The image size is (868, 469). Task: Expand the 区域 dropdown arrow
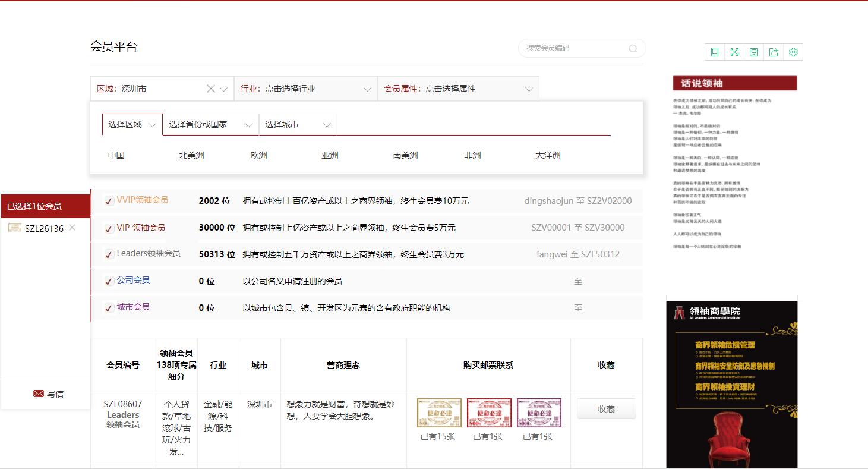point(224,89)
